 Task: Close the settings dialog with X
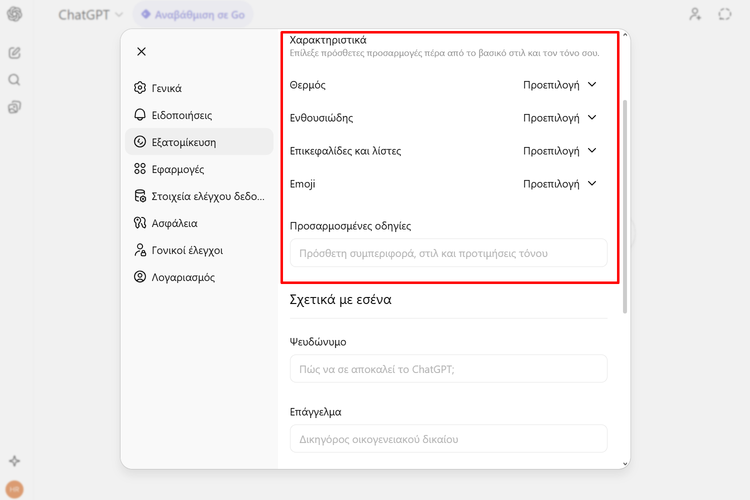pyautogui.click(x=141, y=51)
